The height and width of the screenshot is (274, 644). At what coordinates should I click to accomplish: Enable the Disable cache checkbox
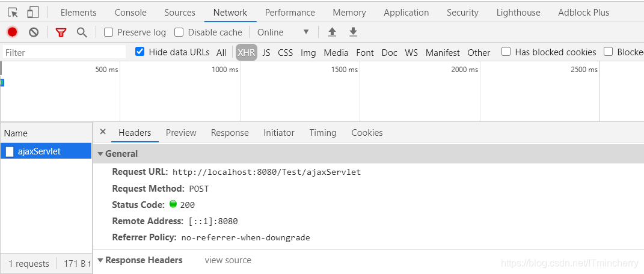(x=179, y=32)
